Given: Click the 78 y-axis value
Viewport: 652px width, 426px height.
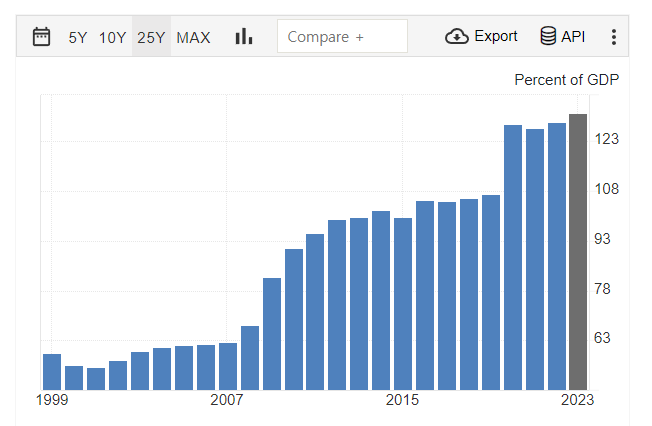Looking at the screenshot, I should 602,288.
